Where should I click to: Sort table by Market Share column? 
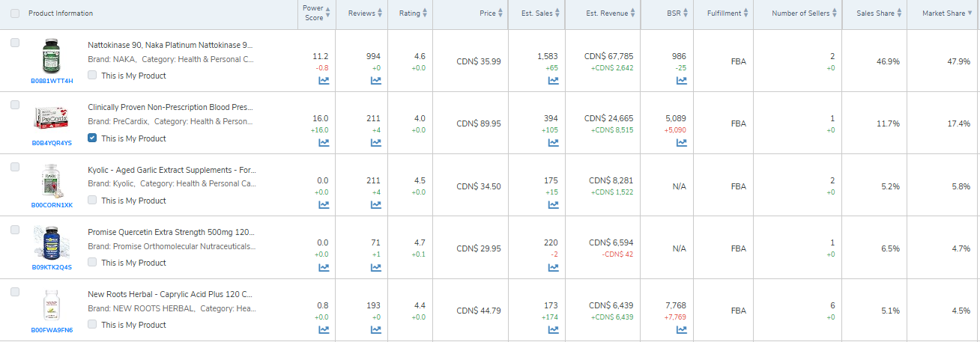click(943, 13)
